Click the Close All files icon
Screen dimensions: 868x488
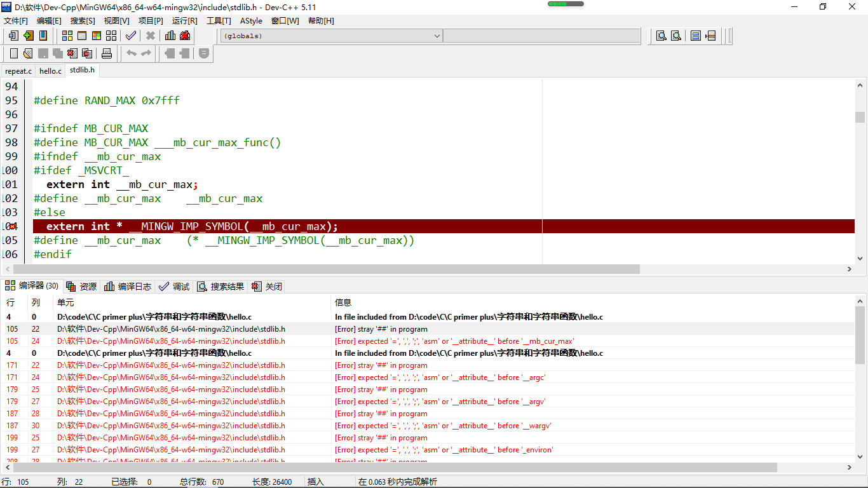click(x=87, y=53)
